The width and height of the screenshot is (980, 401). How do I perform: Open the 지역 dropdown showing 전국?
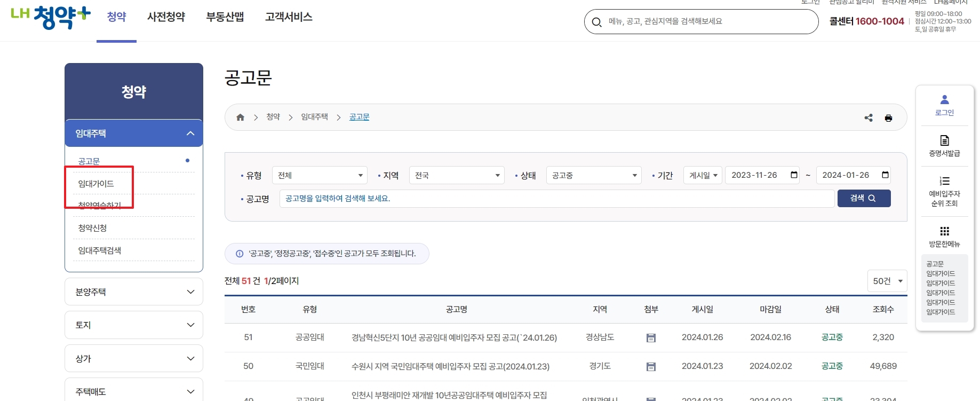pos(457,175)
